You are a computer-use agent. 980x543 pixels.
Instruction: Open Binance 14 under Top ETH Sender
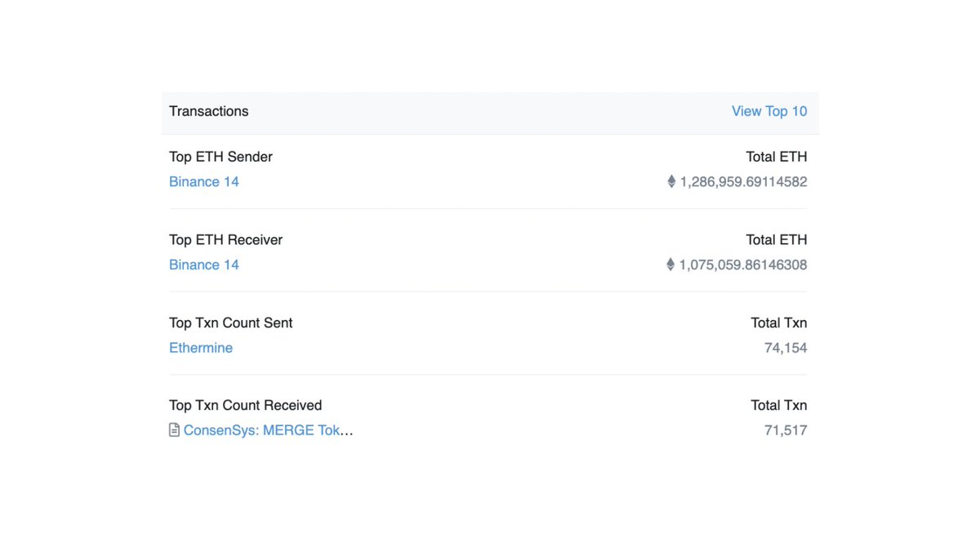[x=204, y=181]
